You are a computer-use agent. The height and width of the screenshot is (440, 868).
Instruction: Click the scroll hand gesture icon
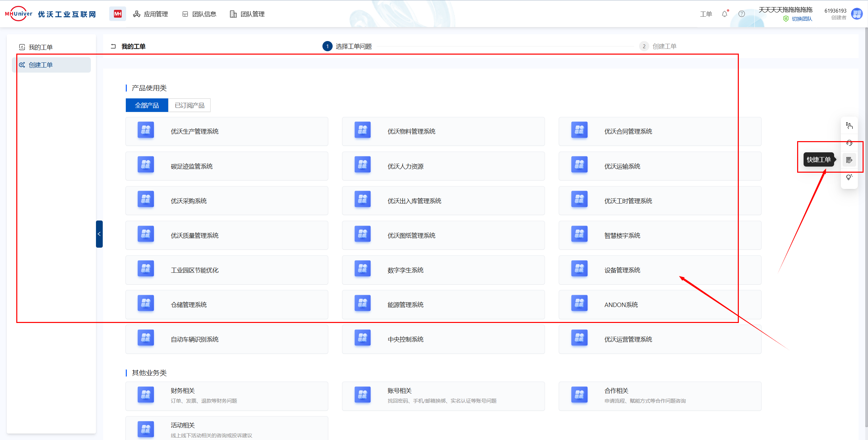click(x=849, y=126)
